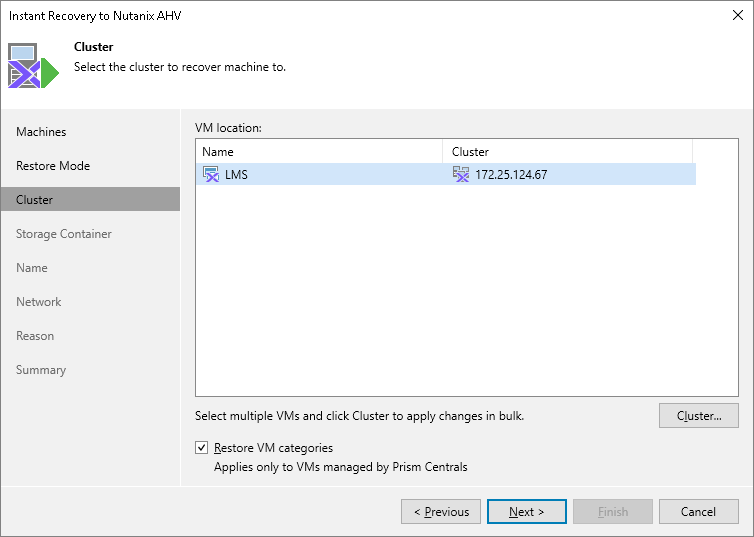Switch to the Storage Container step
This screenshot has height=537, width=754.
[x=64, y=234]
